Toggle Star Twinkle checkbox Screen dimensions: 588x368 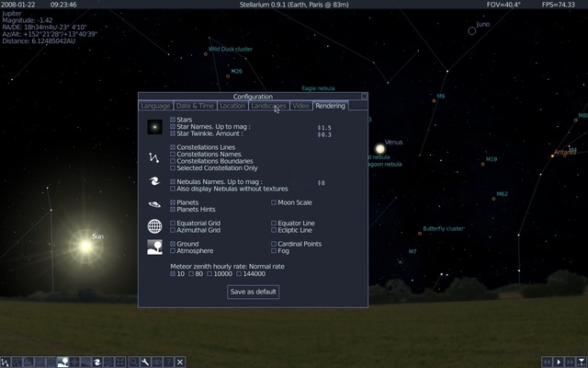pyautogui.click(x=173, y=133)
